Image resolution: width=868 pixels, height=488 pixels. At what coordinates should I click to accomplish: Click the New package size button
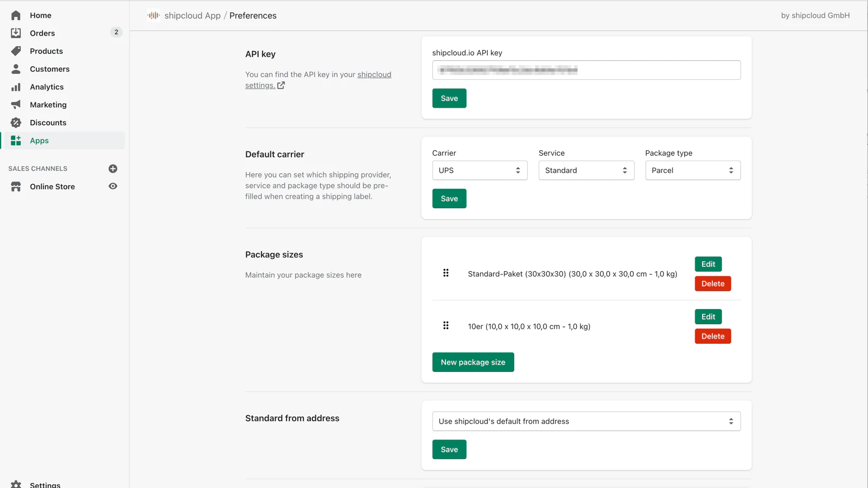click(x=473, y=362)
